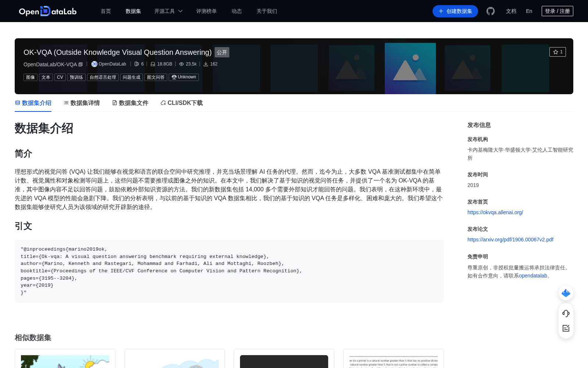Click the citation BibTeX code block
This screenshot has height=368, width=588.
[229, 271]
